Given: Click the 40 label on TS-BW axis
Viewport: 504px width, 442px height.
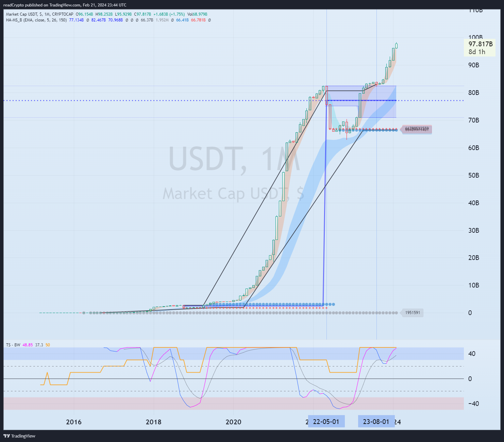Looking at the screenshot, I should click(472, 354).
